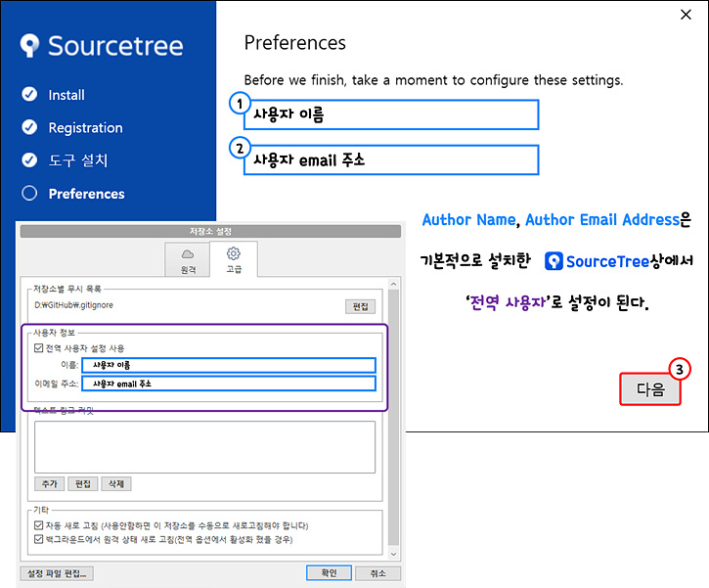Click the scrollbar up arrow in 저장소 설정
The height and width of the screenshot is (588, 709).
click(393, 284)
